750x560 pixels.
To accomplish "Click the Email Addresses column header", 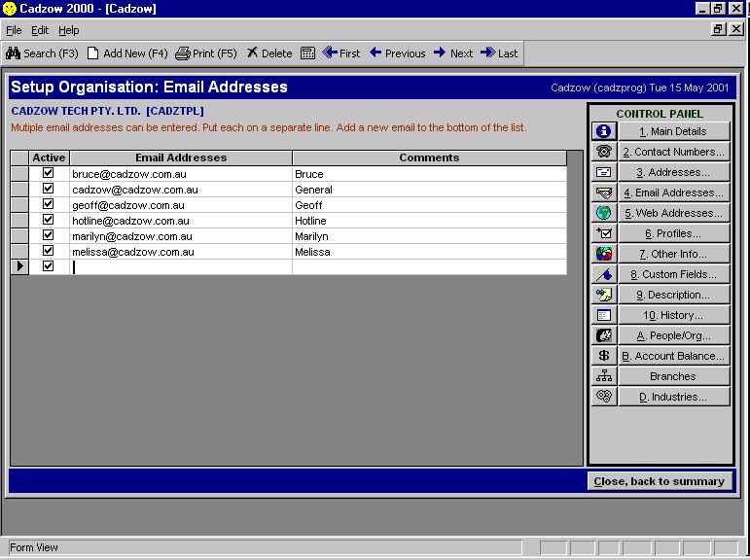I will tap(181, 157).
